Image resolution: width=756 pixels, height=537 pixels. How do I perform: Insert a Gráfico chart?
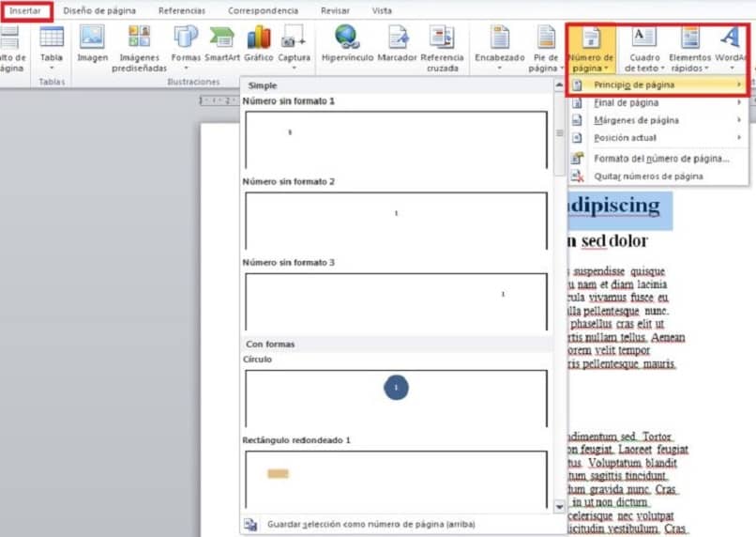tap(259, 43)
